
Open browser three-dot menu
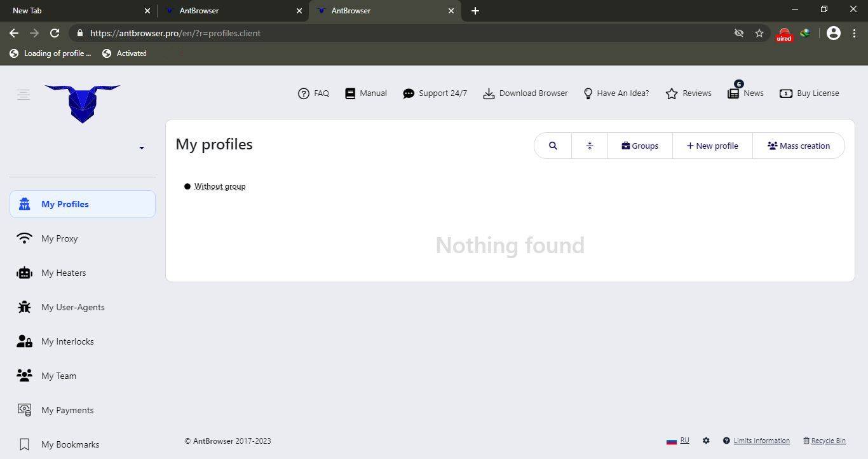(x=854, y=33)
